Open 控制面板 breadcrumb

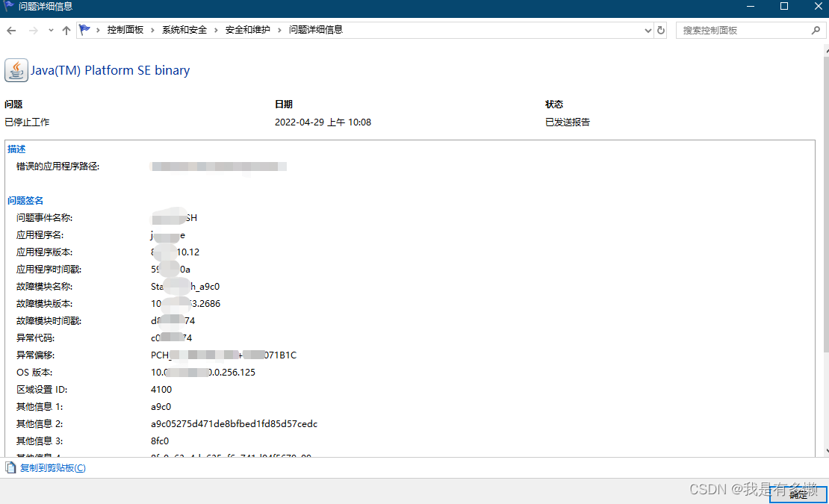(x=125, y=30)
